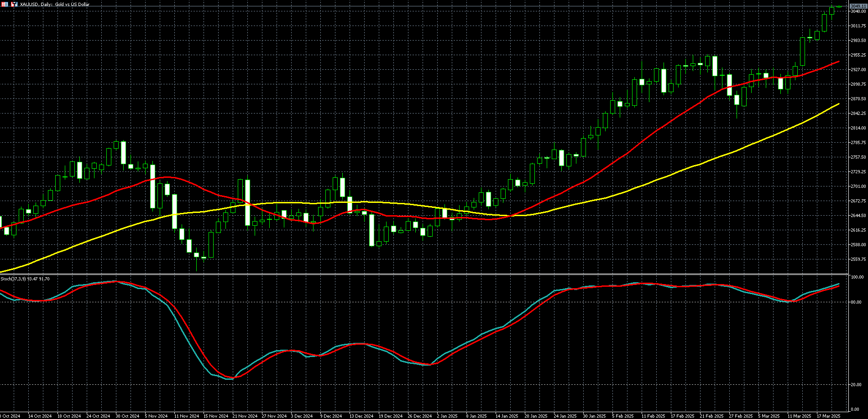Click the 80.00 stochastic level label
Image resolution: width=868 pixels, height=419 pixels.
tap(856, 302)
